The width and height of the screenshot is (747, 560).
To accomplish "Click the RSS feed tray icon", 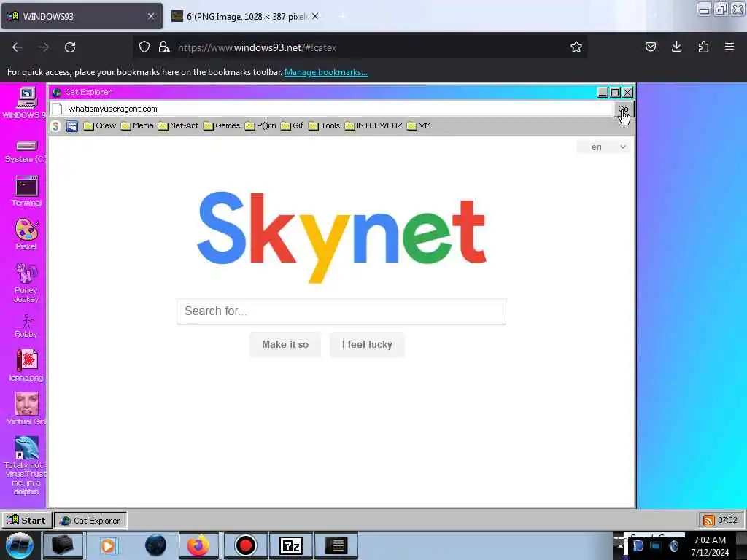I will [x=708, y=521].
